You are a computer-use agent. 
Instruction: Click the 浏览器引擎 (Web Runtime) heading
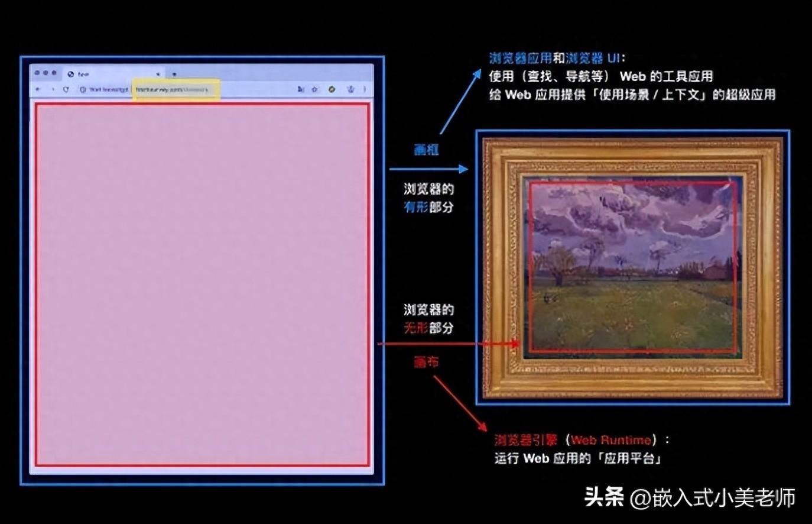[x=582, y=440]
